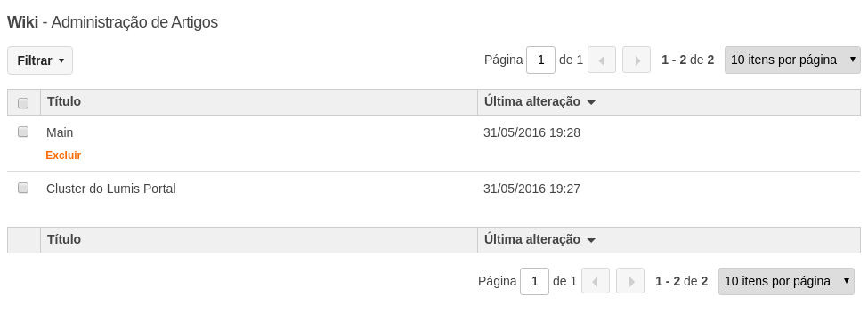Open top 10 itens por página selector
Screen dimensions: 868x321
(792, 60)
